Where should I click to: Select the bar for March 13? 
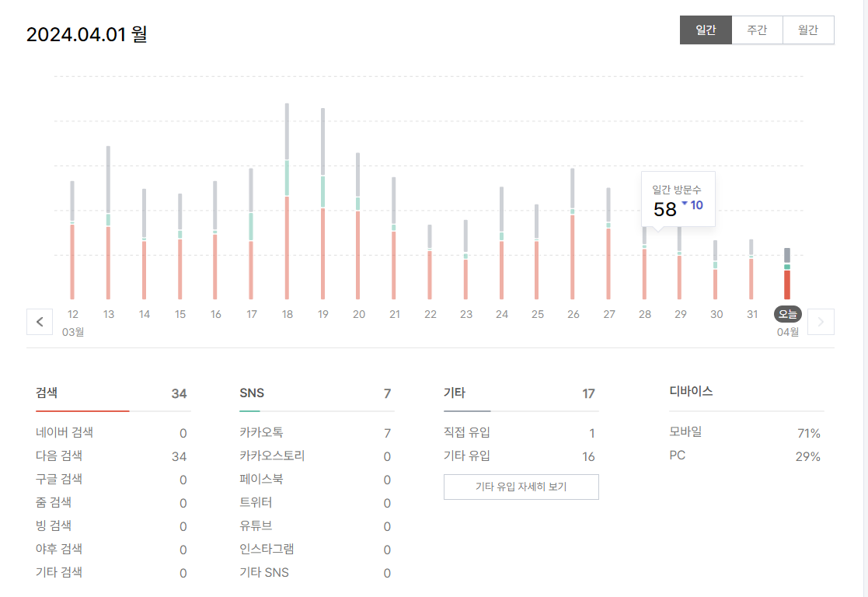pos(108,222)
